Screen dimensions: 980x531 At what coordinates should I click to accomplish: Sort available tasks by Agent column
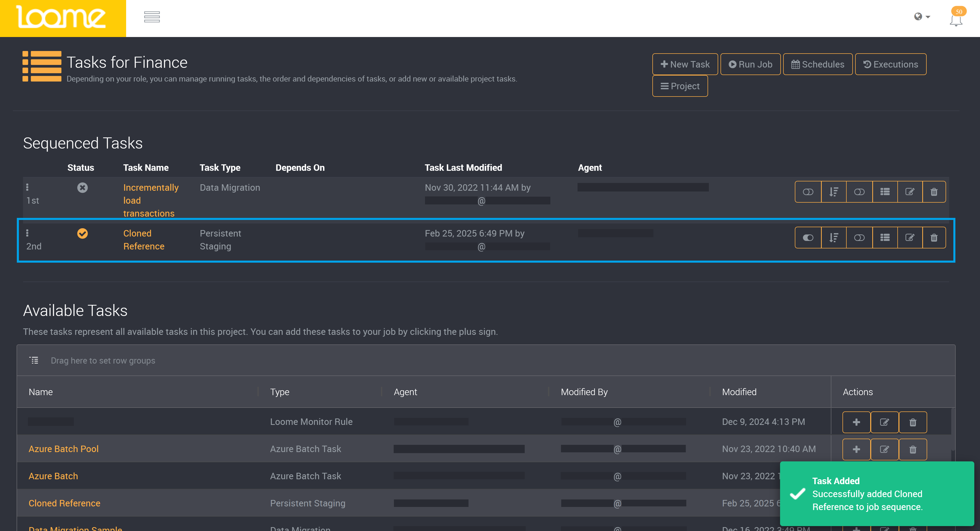tap(405, 392)
